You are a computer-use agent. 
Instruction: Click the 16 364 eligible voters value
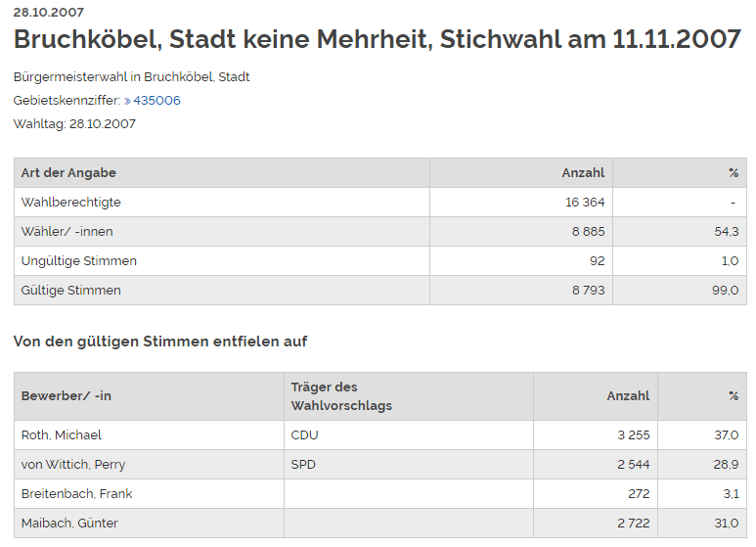point(585,203)
